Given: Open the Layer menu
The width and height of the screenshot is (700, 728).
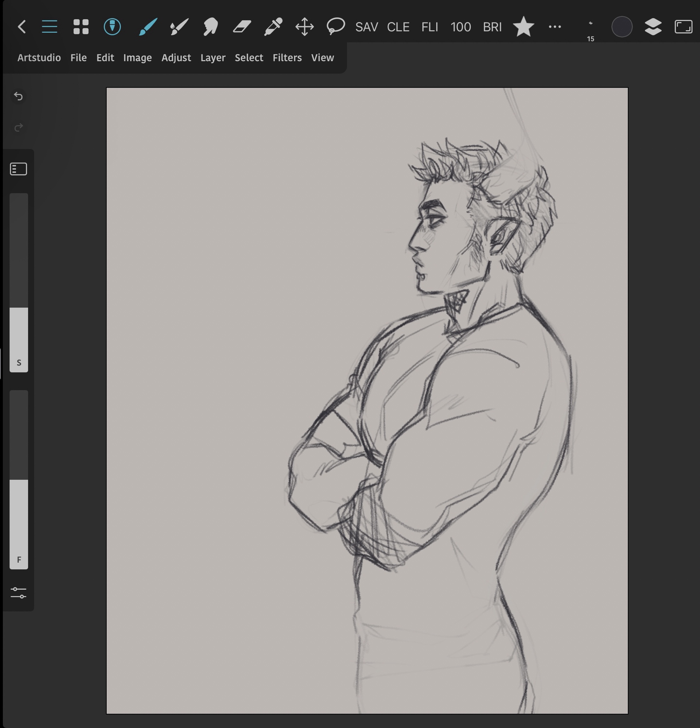Looking at the screenshot, I should [x=213, y=58].
